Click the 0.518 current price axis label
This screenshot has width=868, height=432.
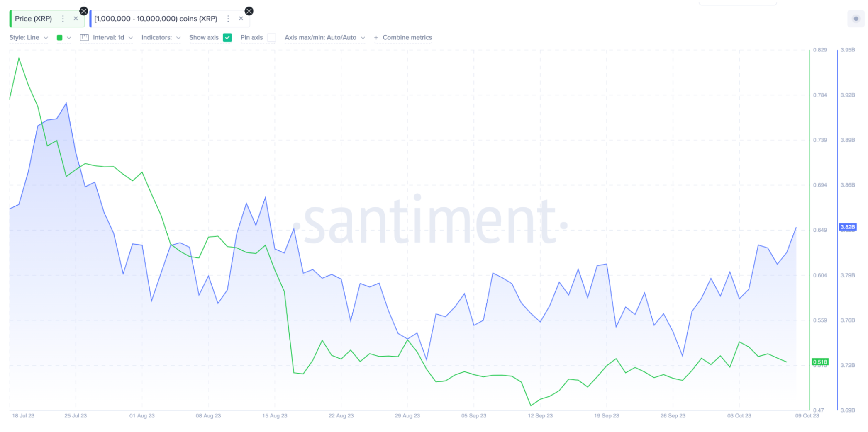click(x=820, y=362)
